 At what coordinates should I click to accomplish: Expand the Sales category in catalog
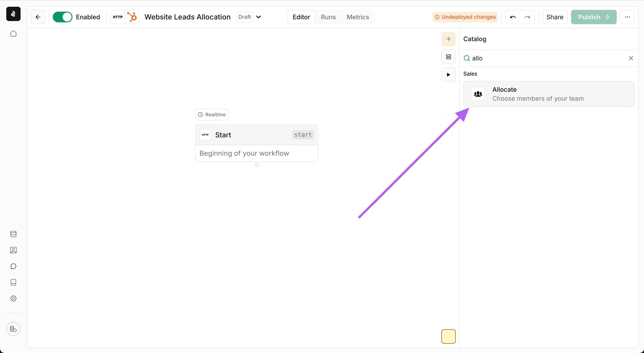(x=470, y=73)
